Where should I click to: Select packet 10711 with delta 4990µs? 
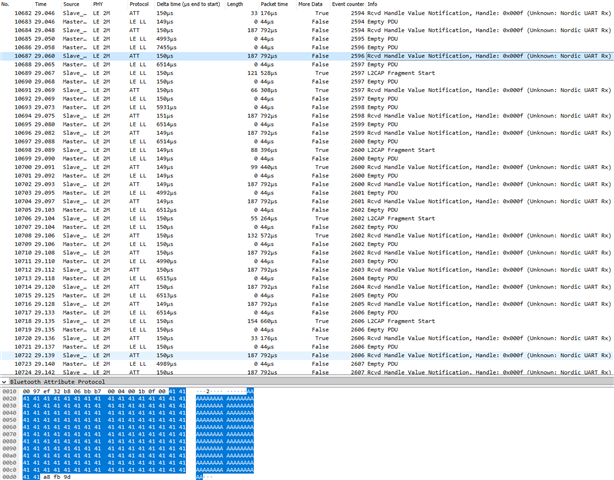pyautogui.click(x=307, y=261)
